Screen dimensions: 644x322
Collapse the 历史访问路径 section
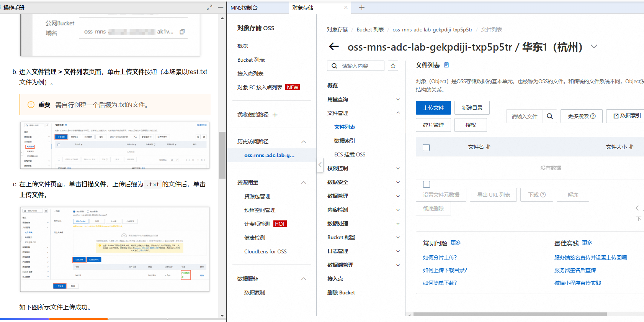point(304,142)
